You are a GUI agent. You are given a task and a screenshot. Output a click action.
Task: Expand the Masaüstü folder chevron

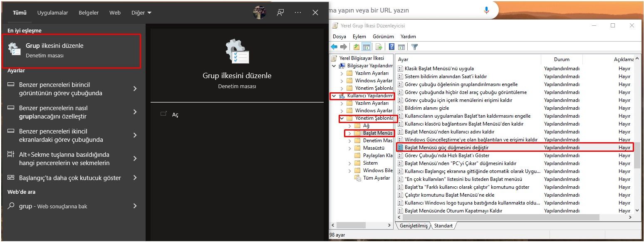tap(350, 148)
